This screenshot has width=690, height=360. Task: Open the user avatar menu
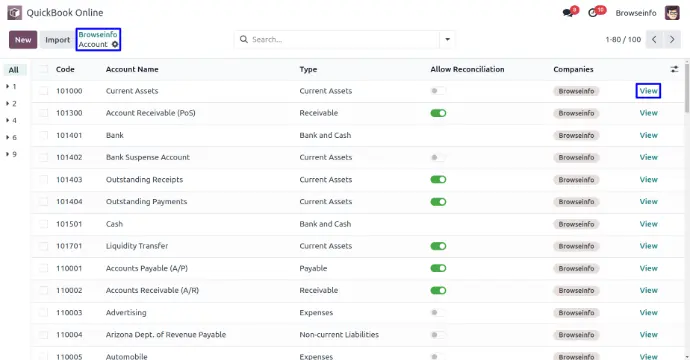[672, 13]
